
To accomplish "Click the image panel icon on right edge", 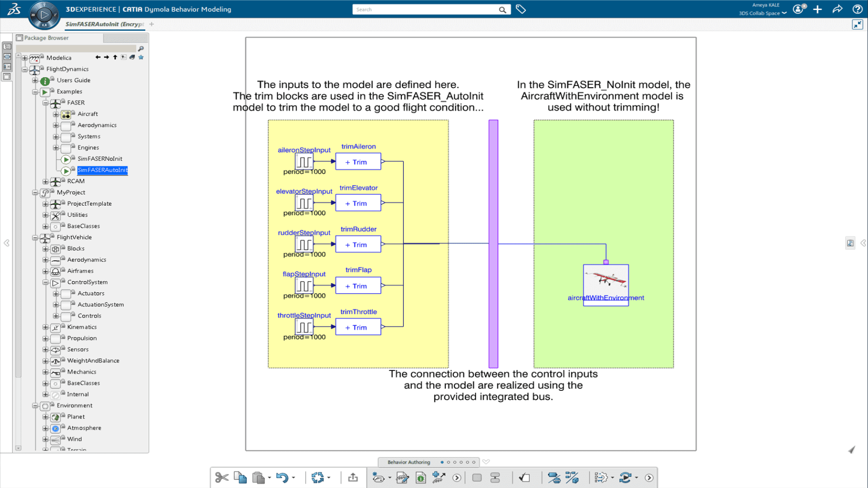I will [x=850, y=243].
